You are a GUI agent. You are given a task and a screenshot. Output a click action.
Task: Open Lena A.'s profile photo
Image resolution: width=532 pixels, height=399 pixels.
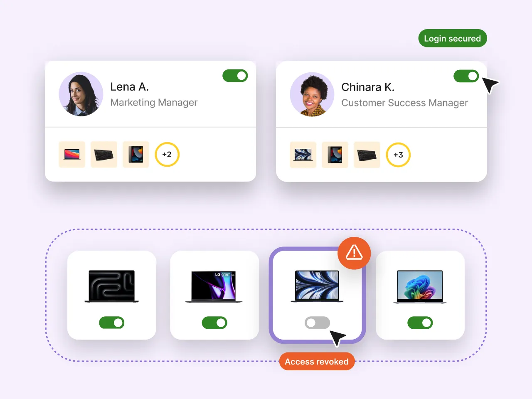click(81, 94)
